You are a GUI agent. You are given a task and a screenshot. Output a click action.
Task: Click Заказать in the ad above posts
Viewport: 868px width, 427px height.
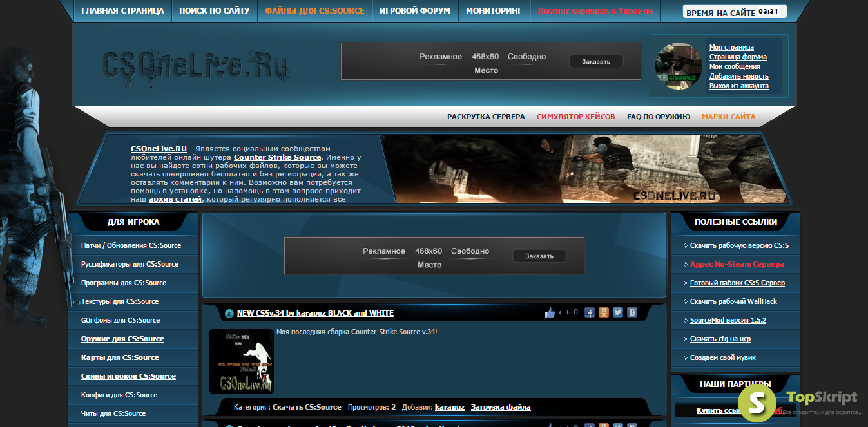click(539, 256)
